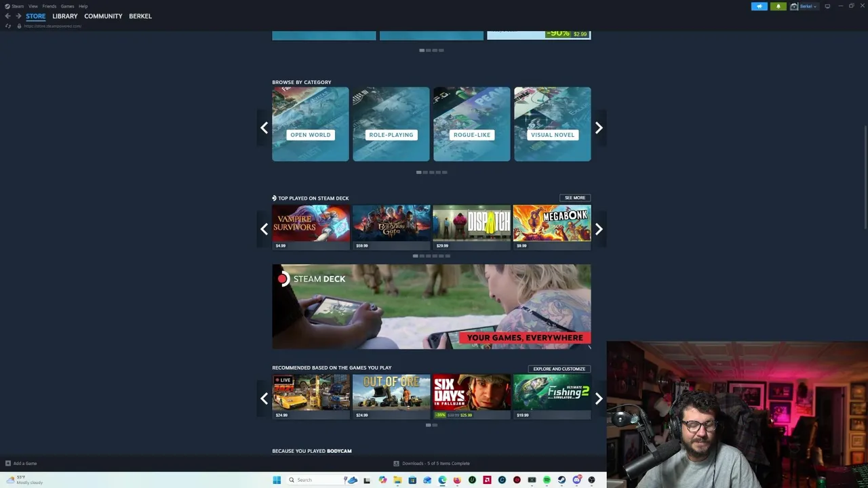
Task: Click the Berkel profile avatar
Action: pyautogui.click(x=794, y=6)
